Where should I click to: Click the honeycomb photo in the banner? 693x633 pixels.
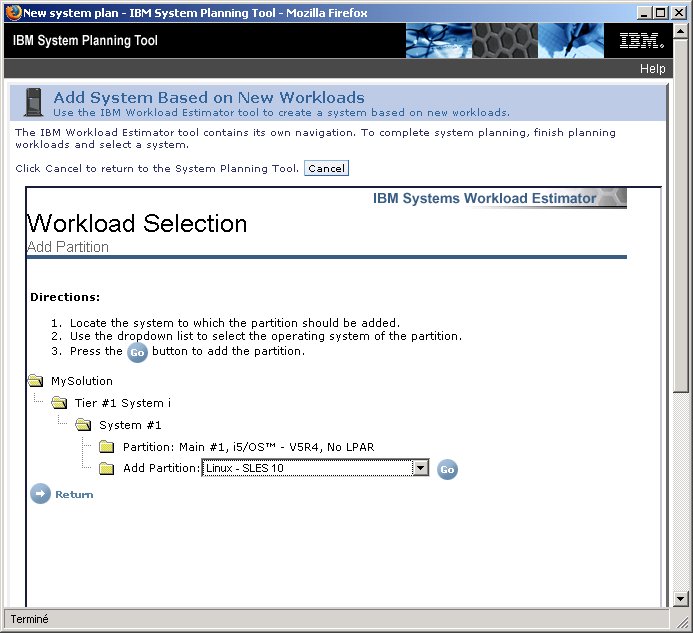[505, 41]
